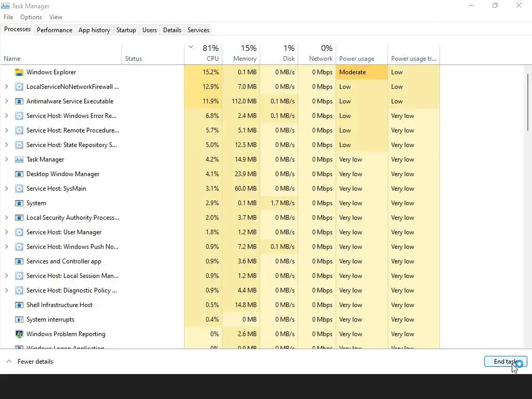Click the System process icon

[19, 203]
